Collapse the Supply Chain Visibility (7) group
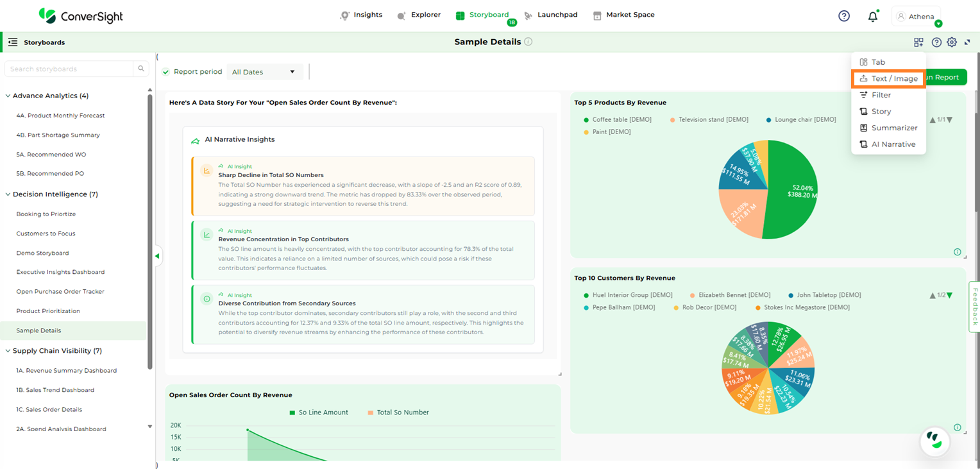980x469 pixels. click(x=8, y=351)
